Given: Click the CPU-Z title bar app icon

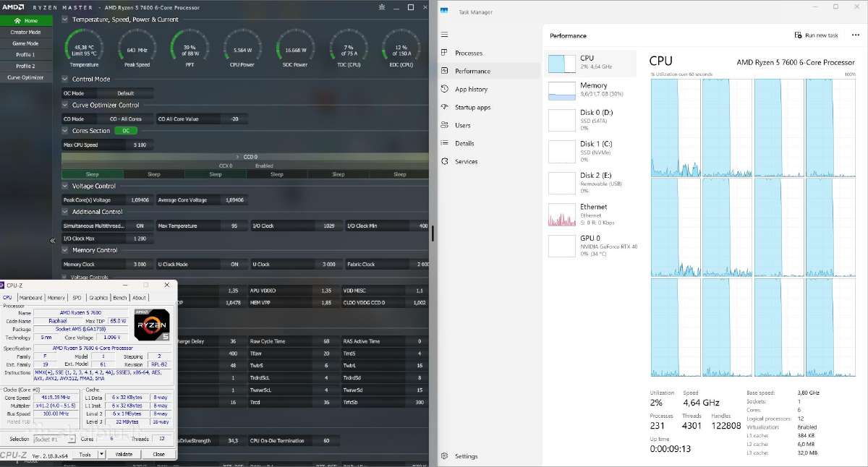Looking at the screenshot, I should [x=3, y=286].
